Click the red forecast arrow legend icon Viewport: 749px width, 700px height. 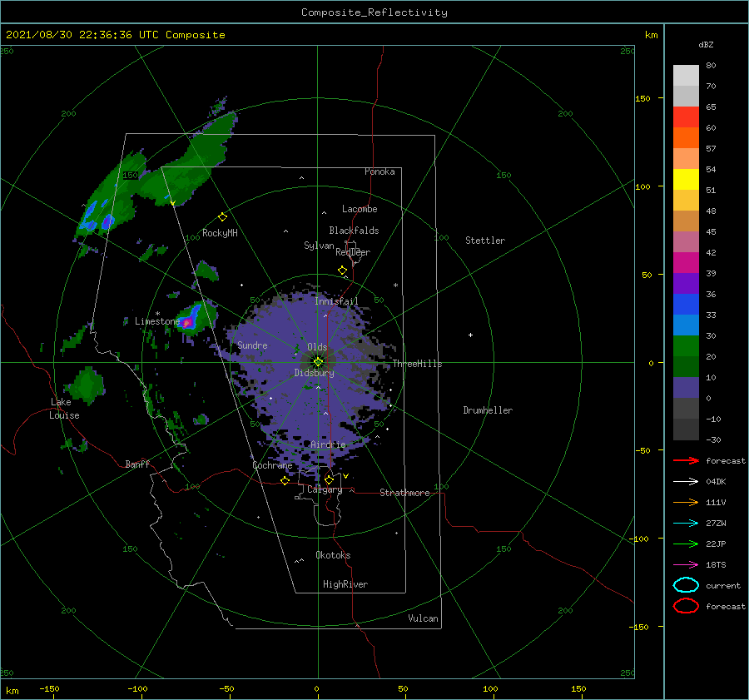click(x=686, y=460)
